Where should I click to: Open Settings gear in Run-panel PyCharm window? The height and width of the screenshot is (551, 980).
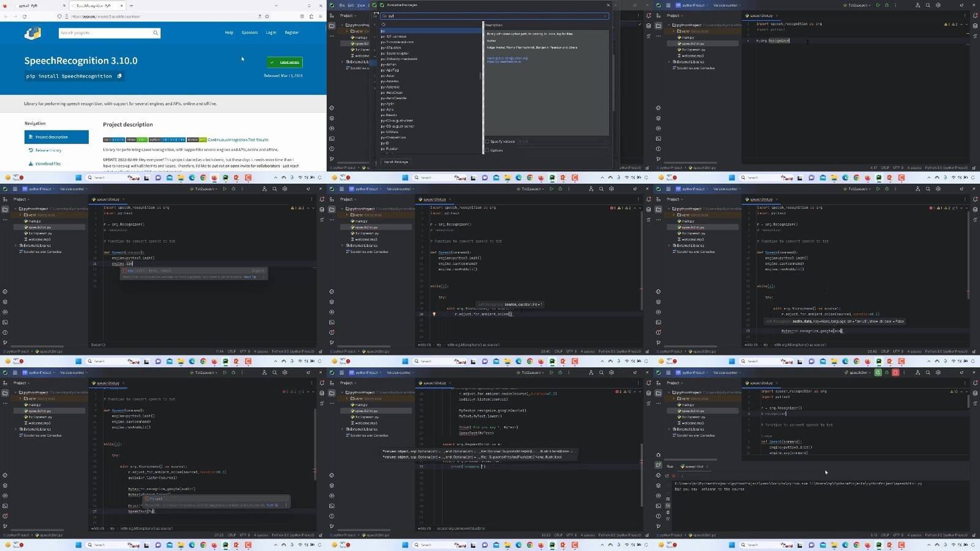click(938, 372)
